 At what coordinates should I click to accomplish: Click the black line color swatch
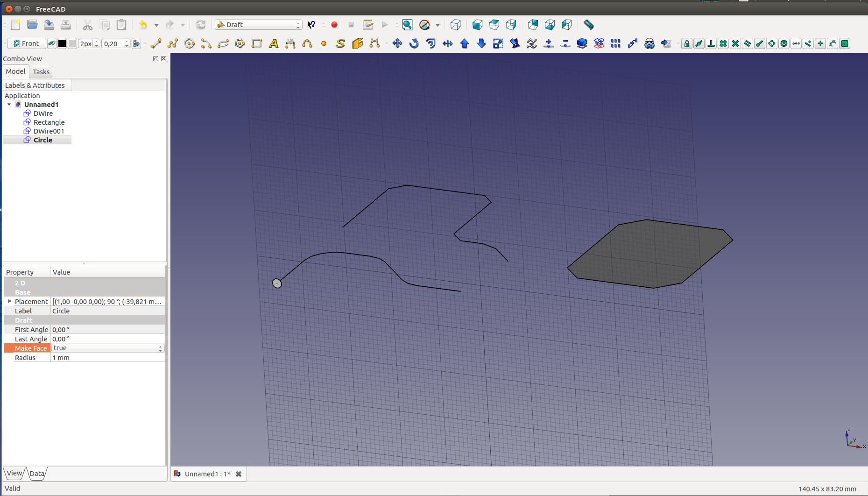pos(62,43)
